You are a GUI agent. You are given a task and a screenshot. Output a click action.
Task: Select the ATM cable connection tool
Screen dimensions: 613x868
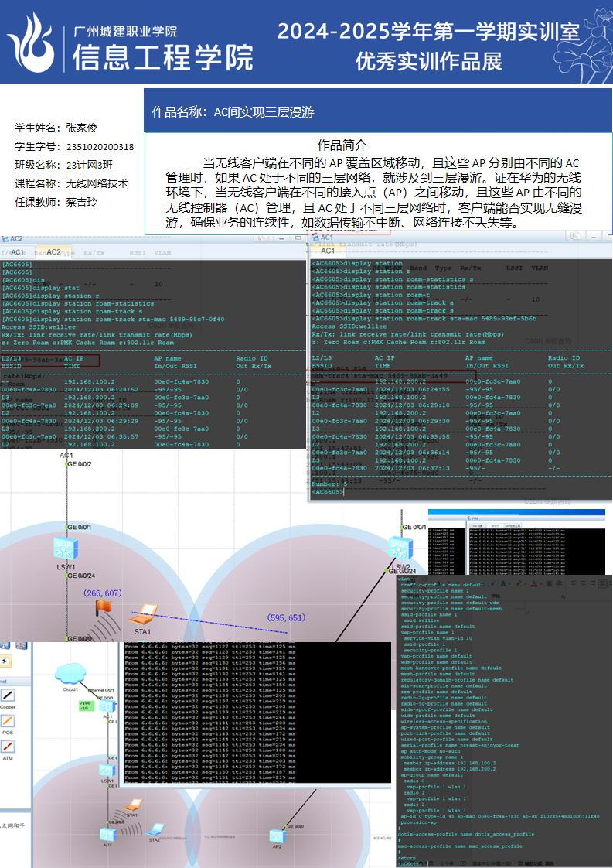[8, 748]
